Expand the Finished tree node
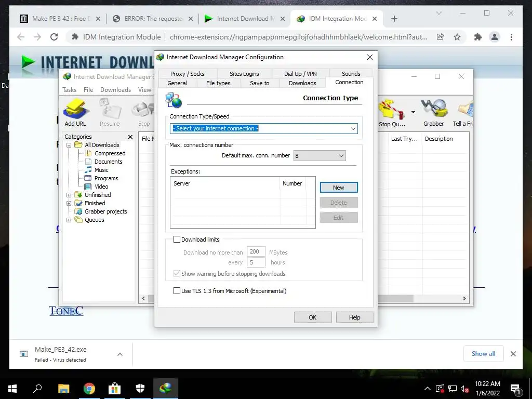Screen dimensions: 532x399 coord(69,203)
